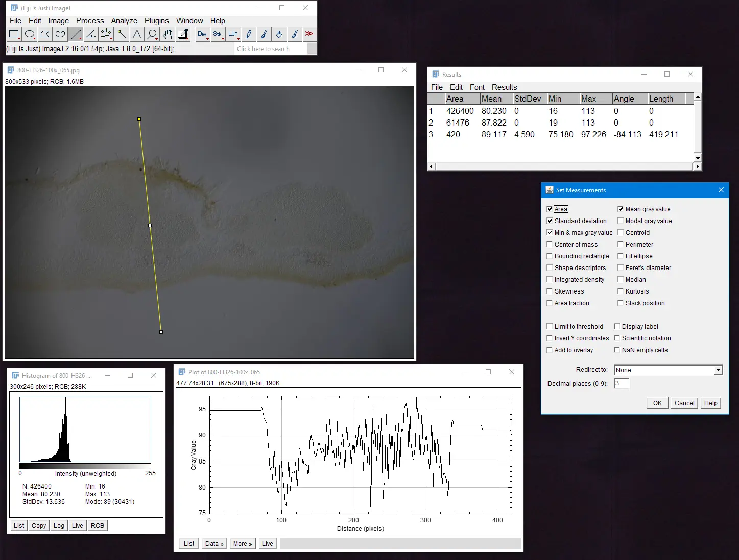Activate the Magnifying glass tool

[152, 34]
